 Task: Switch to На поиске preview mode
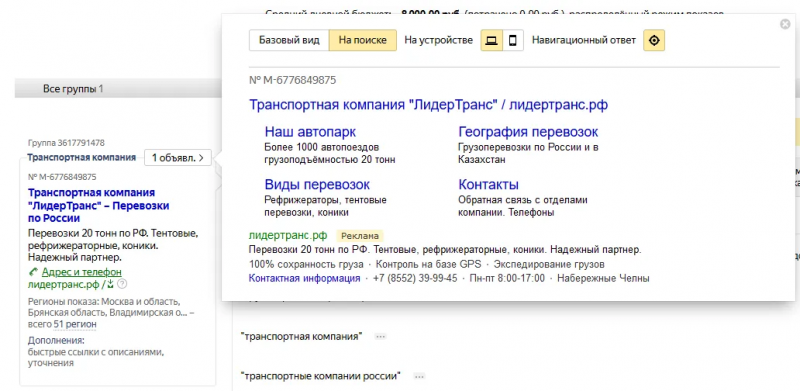pyautogui.click(x=363, y=40)
